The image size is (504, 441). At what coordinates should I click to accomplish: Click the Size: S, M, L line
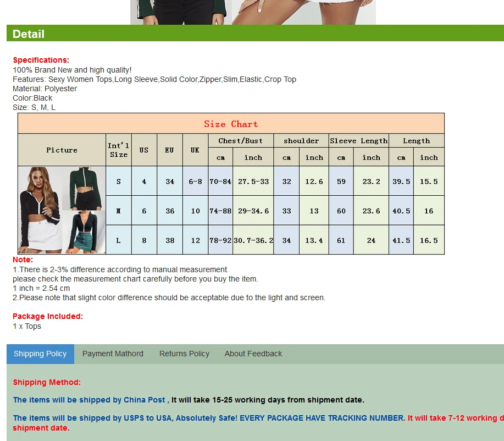pos(34,107)
